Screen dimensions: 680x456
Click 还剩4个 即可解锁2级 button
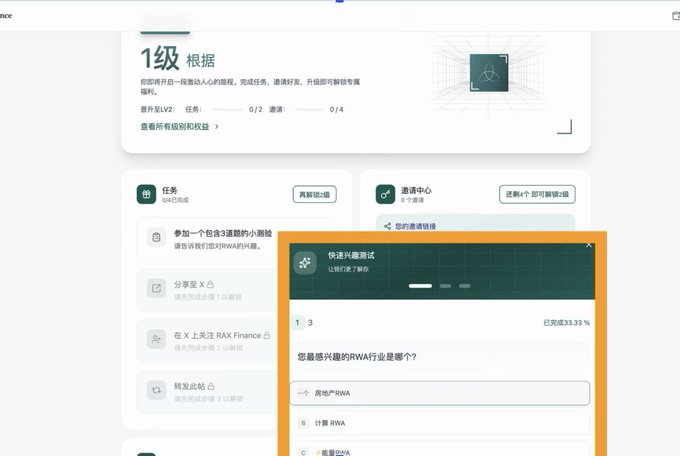pyautogui.click(x=537, y=194)
